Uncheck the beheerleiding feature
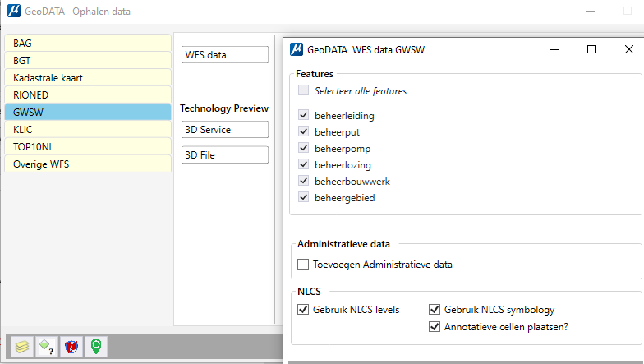The image size is (644, 364). pos(304,115)
